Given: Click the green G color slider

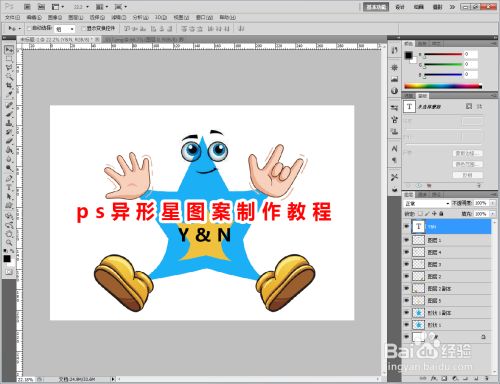Looking at the screenshot, I should point(443,64).
